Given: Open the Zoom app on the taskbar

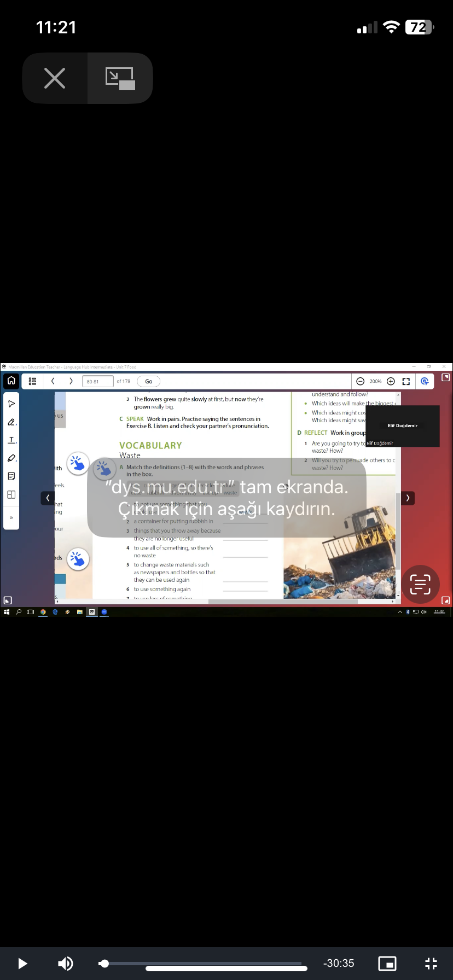Looking at the screenshot, I should coord(104,612).
